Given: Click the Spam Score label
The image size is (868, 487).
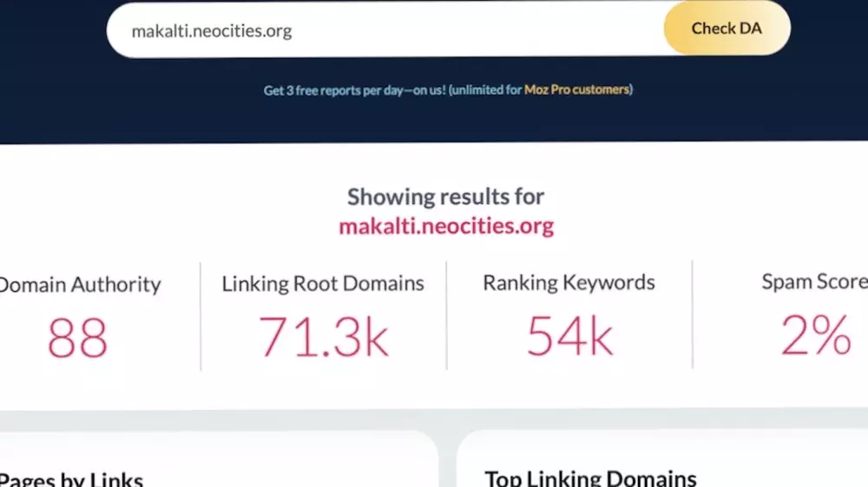Looking at the screenshot, I should 813,282.
